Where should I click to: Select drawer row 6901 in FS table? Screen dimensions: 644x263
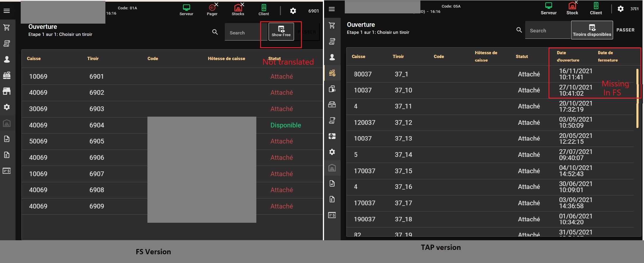(x=172, y=76)
